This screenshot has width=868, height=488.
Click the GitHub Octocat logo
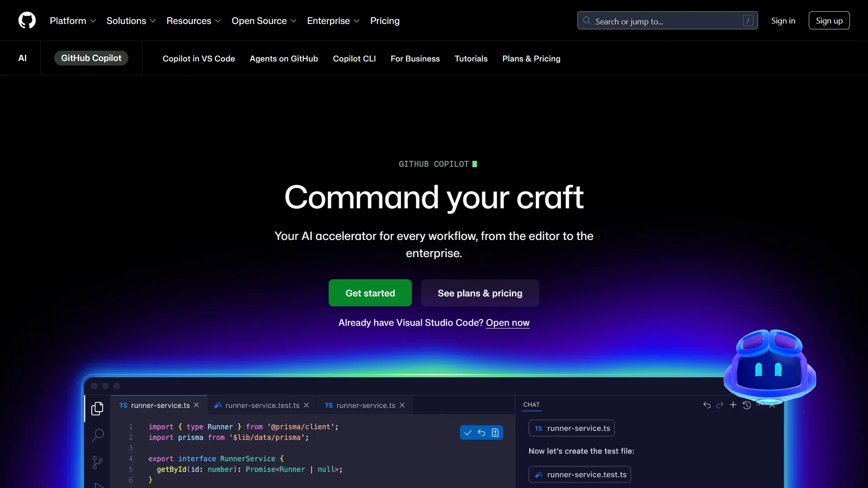(x=27, y=20)
